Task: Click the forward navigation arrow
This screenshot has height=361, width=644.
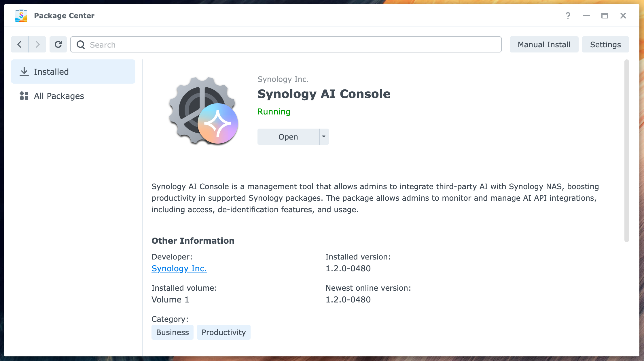Action: tap(37, 44)
